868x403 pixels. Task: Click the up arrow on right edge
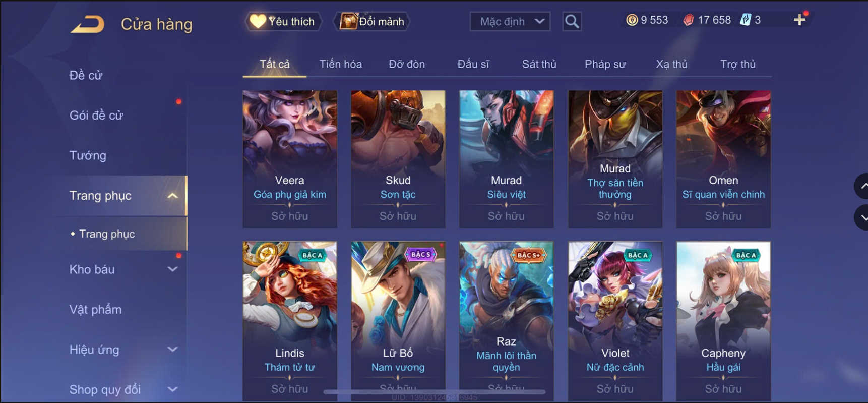tap(862, 186)
